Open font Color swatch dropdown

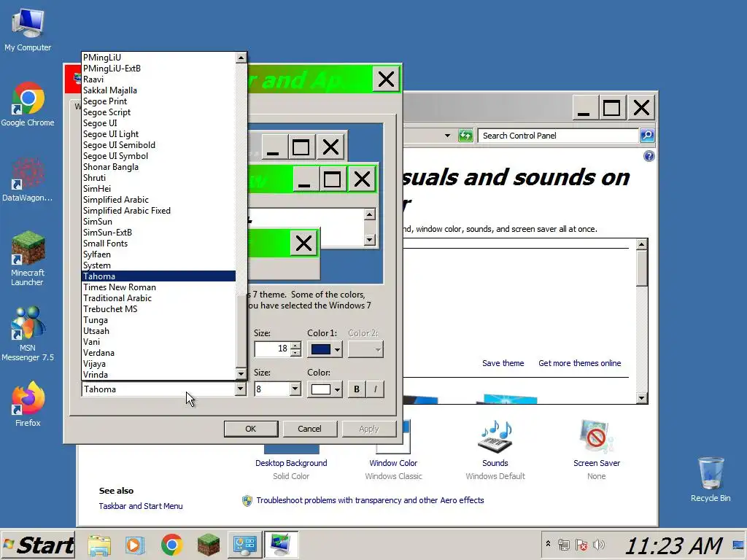[x=325, y=389]
